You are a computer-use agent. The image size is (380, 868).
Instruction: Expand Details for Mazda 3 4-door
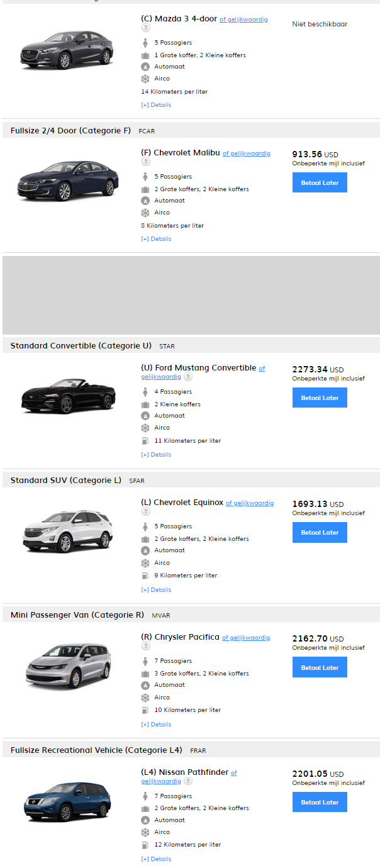(x=156, y=105)
